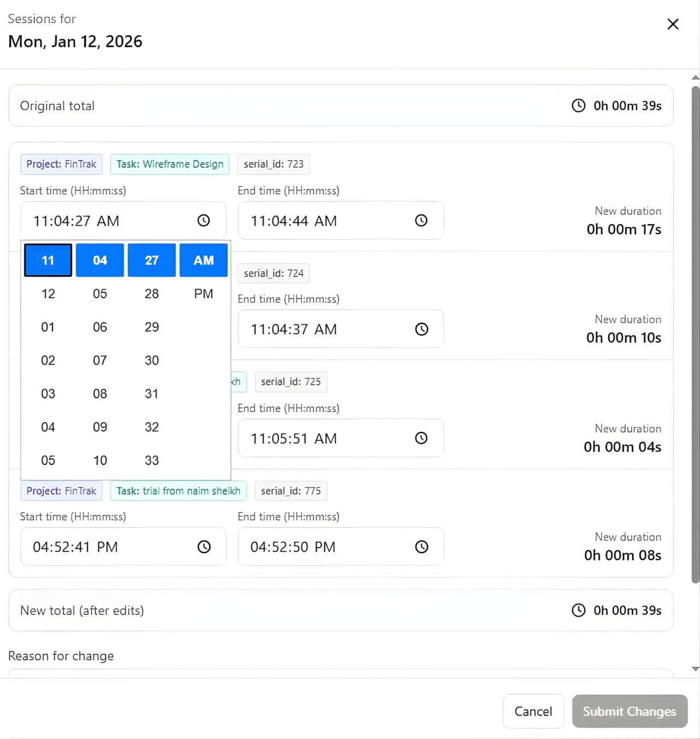Screen dimensions: 700x739
Task: Open the clock picker for Wireframe Design start time
Action: click(203, 220)
